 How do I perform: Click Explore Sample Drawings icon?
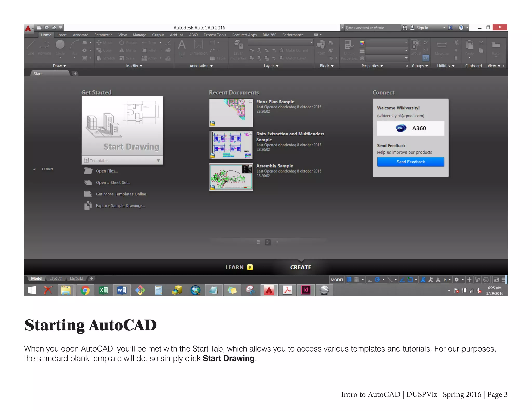88,206
